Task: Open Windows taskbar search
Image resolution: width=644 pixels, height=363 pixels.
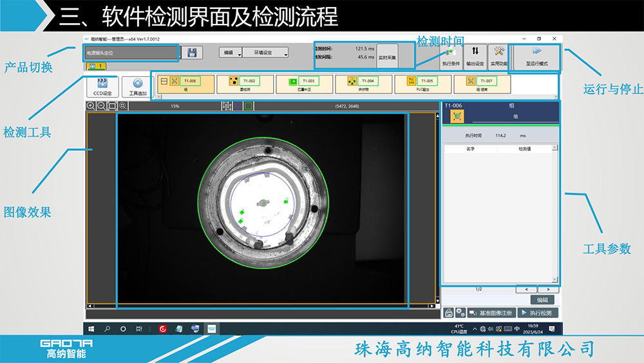Action: pyautogui.click(x=107, y=329)
